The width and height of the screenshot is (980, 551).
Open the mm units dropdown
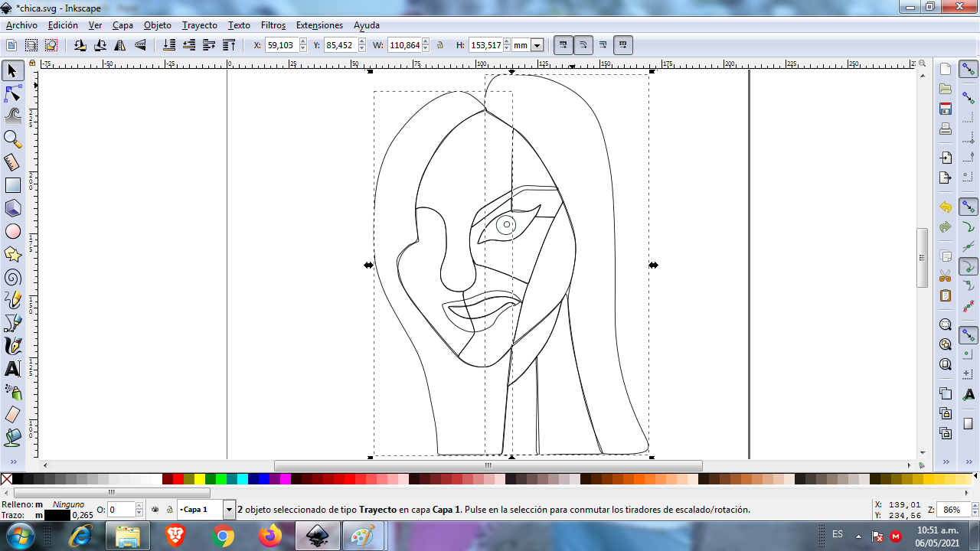537,45
